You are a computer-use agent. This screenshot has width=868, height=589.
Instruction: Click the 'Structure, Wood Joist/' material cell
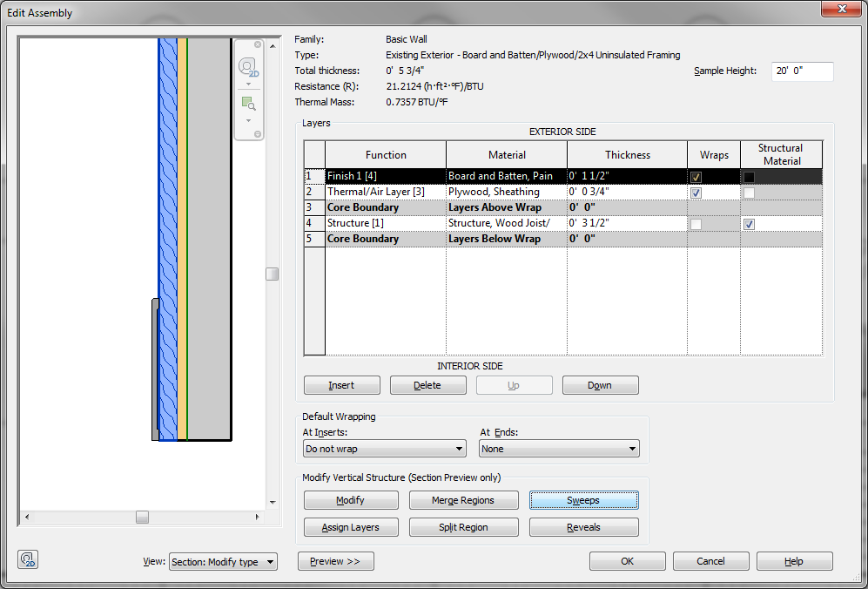pos(507,223)
